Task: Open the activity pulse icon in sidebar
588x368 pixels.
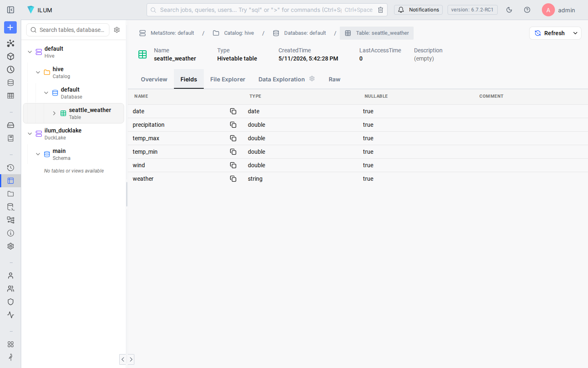Action: pos(11,315)
